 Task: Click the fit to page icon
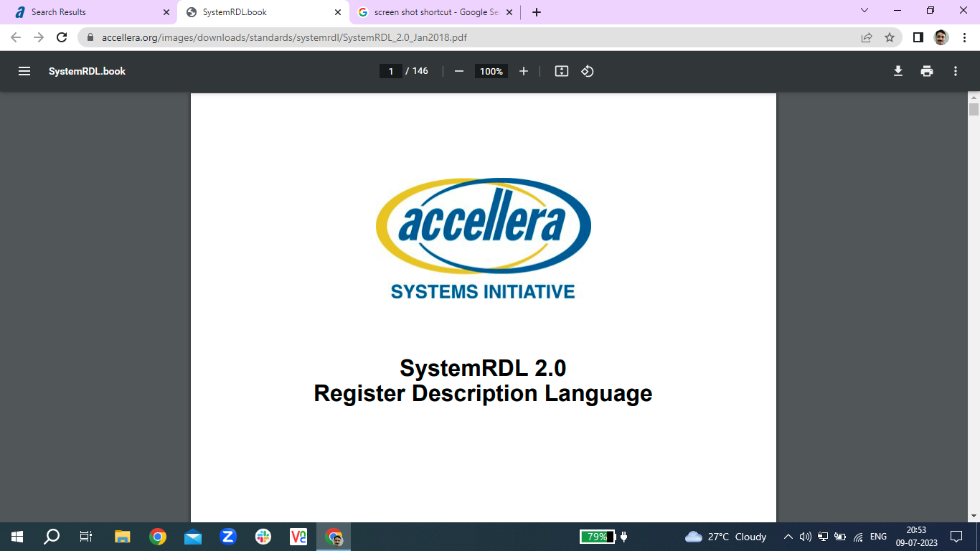coord(562,71)
